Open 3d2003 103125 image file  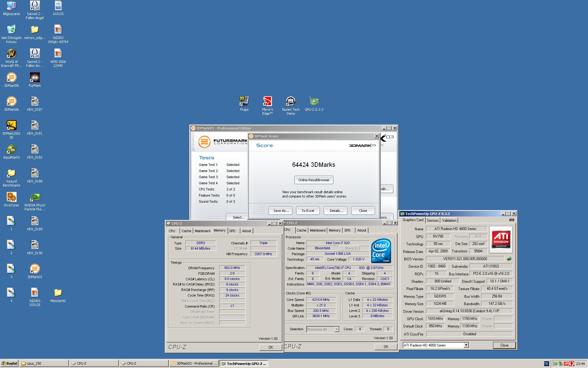pyautogui.click(x=35, y=297)
